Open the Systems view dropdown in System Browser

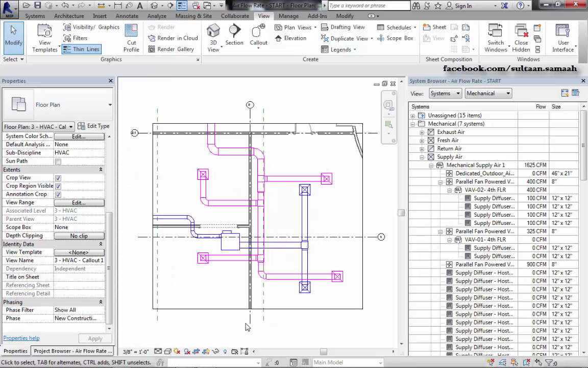point(445,94)
